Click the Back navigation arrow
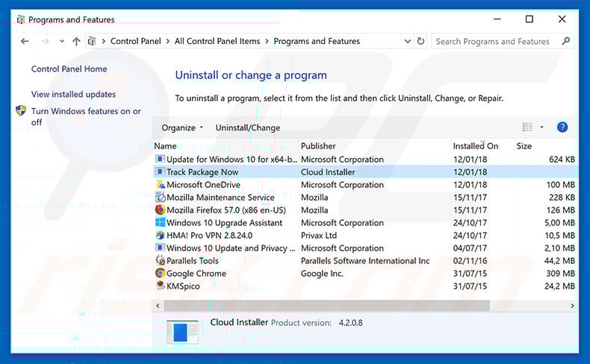 pyautogui.click(x=25, y=41)
